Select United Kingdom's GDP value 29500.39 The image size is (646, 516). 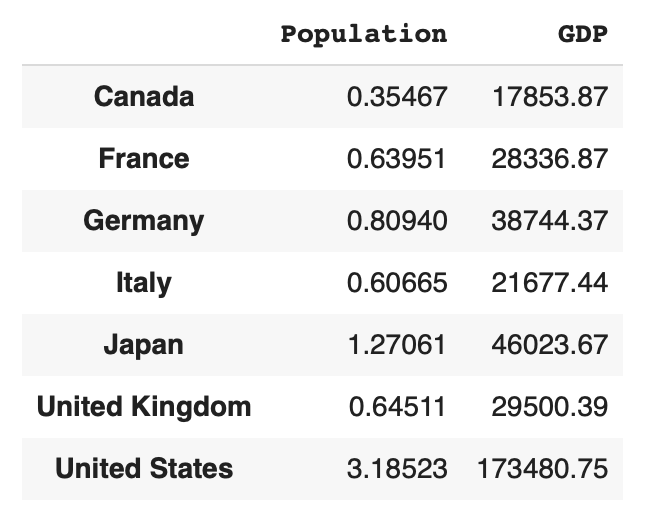click(x=549, y=407)
